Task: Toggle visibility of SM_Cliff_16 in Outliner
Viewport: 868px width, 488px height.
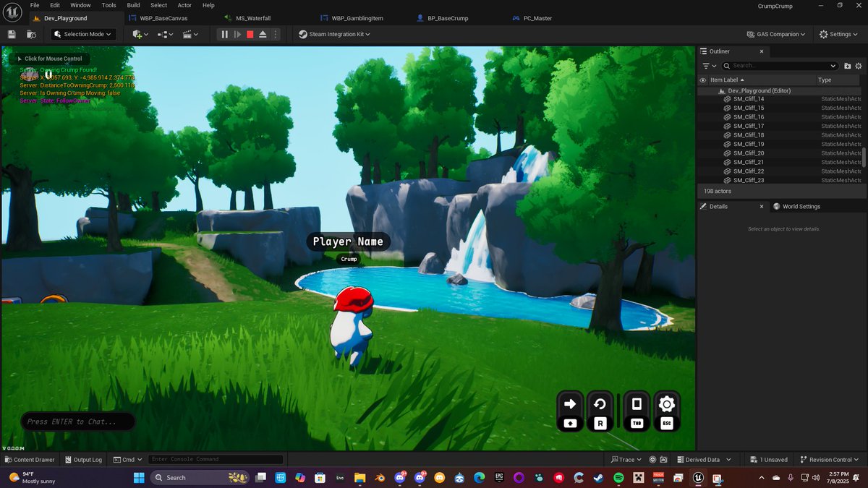Action: click(702, 116)
